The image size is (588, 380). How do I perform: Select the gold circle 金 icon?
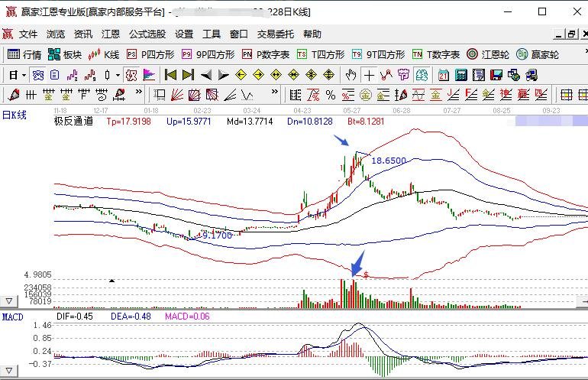tap(365, 95)
